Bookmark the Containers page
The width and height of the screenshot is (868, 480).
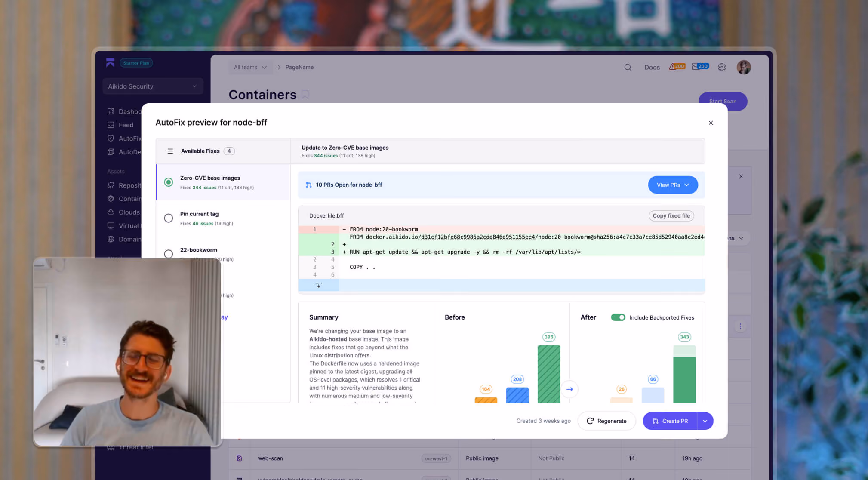point(305,95)
